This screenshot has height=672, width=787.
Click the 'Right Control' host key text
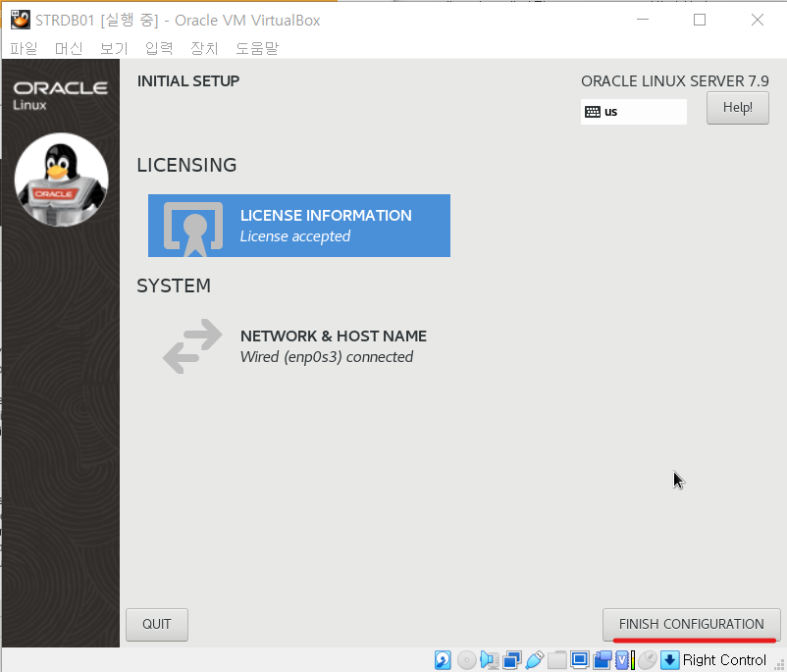point(725,660)
